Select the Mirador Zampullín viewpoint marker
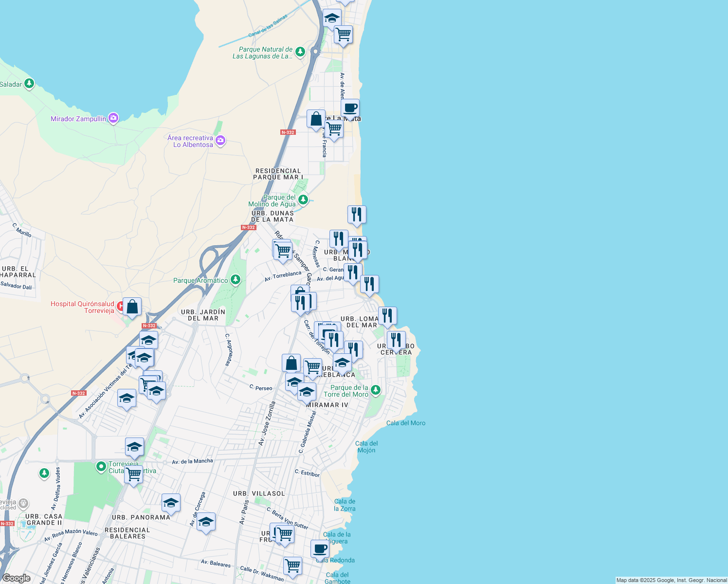The width and height of the screenshot is (728, 584). (x=113, y=118)
